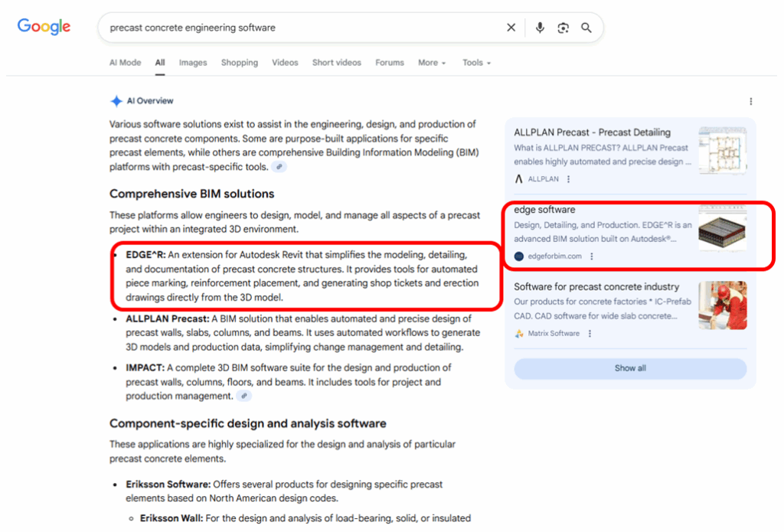Click the magnifying glass search icon
Image resolution: width=784 pixels, height=532 pixels.
pyautogui.click(x=586, y=28)
